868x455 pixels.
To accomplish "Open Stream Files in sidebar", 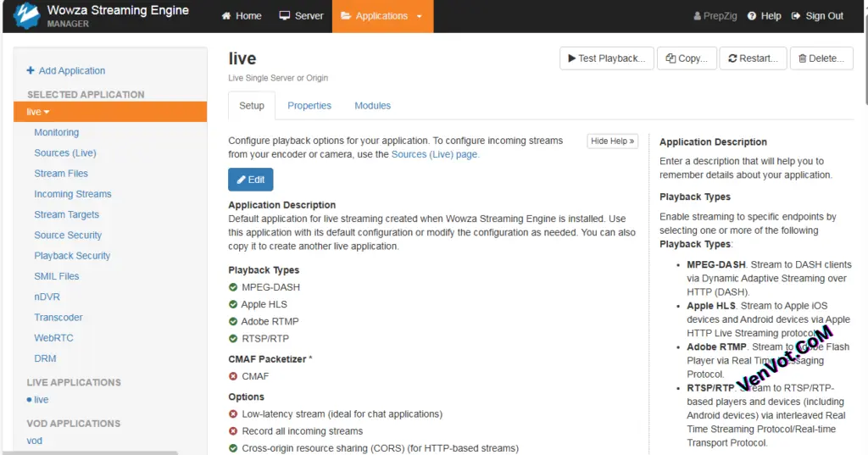I will [61, 173].
